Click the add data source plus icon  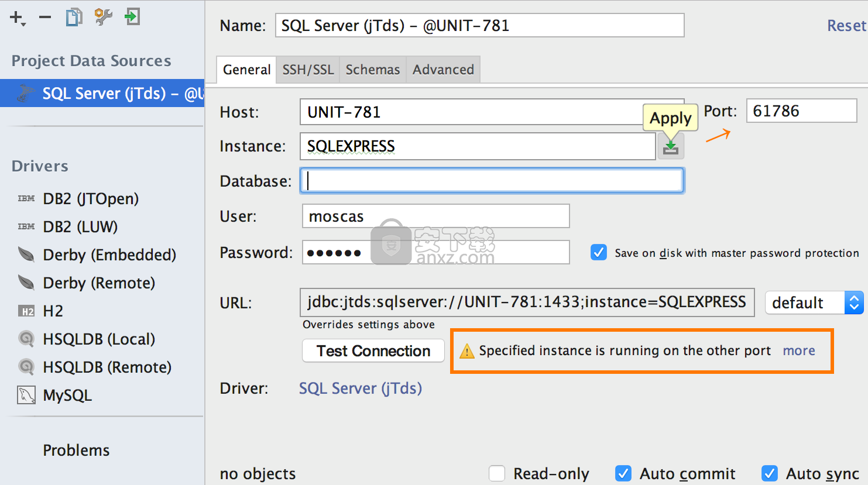(x=17, y=18)
